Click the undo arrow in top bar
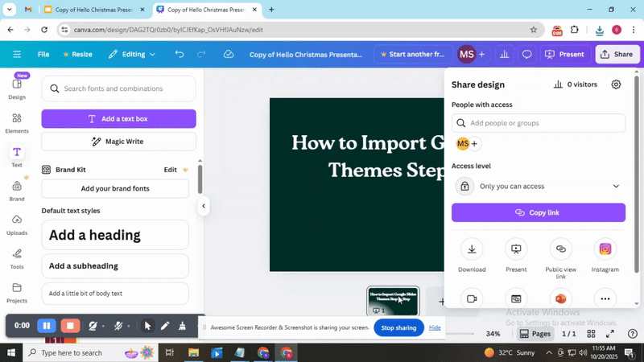Viewport: 644px width, 362px height. click(180, 55)
